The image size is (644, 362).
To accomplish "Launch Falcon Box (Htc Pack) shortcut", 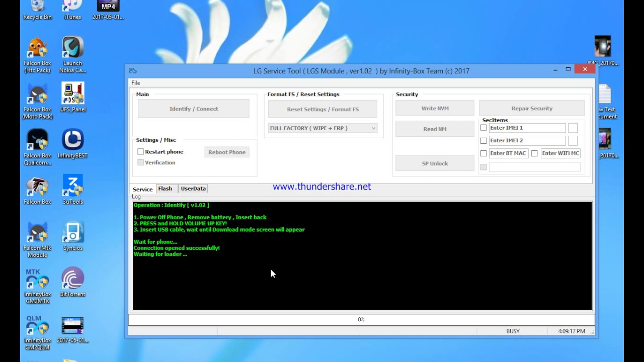I will (x=37, y=55).
